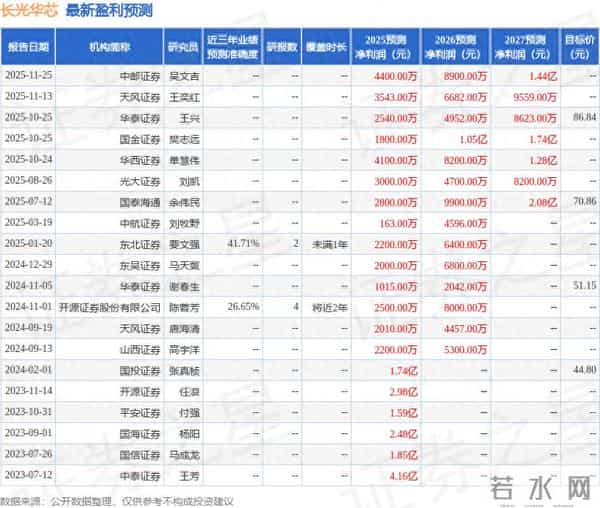Select the date cell 2025-08-26
The width and height of the screenshot is (600, 508).
tap(28, 181)
